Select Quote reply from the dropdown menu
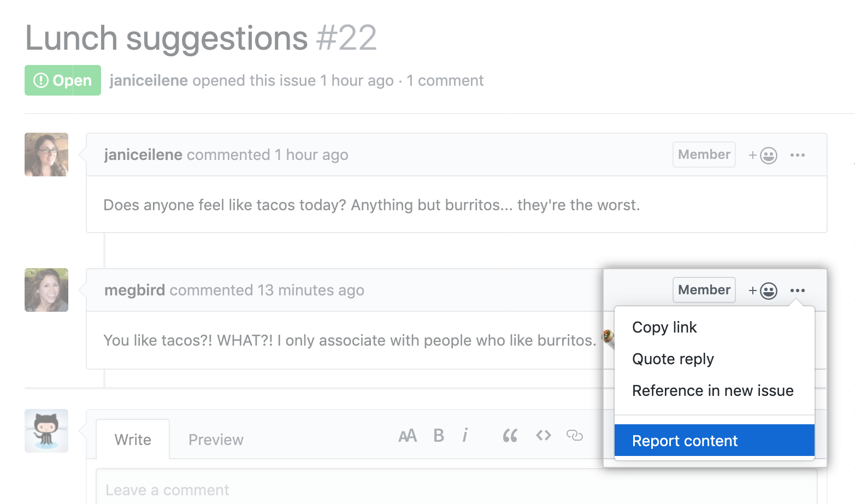855x504 pixels. [x=673, y=359]
